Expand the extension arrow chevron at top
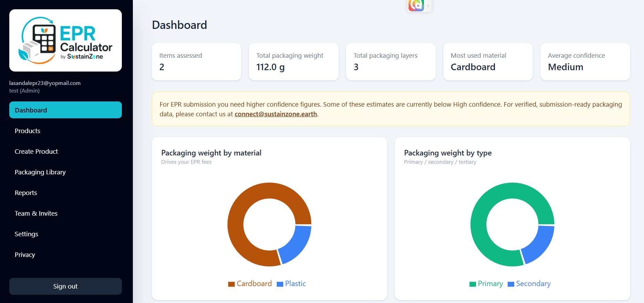644x303 pixels. pyautogui.click(x=428, y=6)
